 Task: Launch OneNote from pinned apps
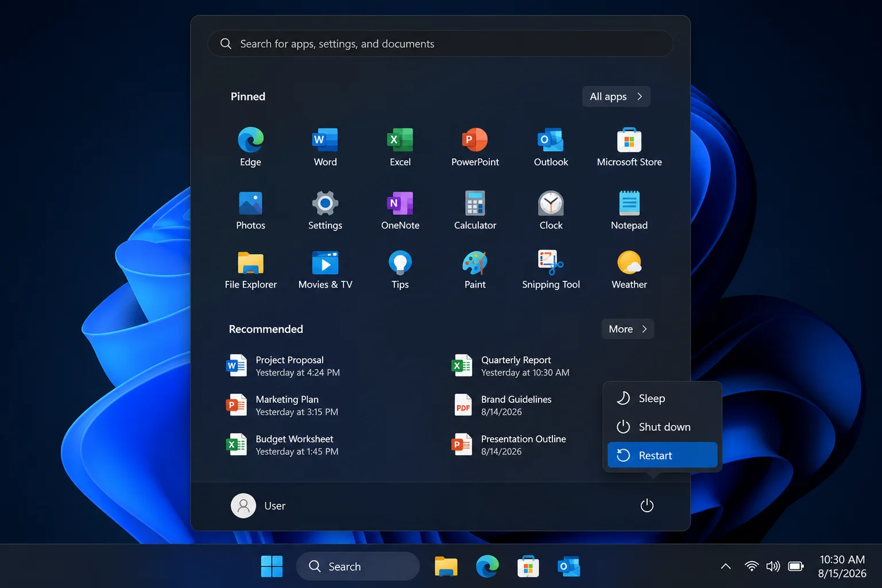400,210
